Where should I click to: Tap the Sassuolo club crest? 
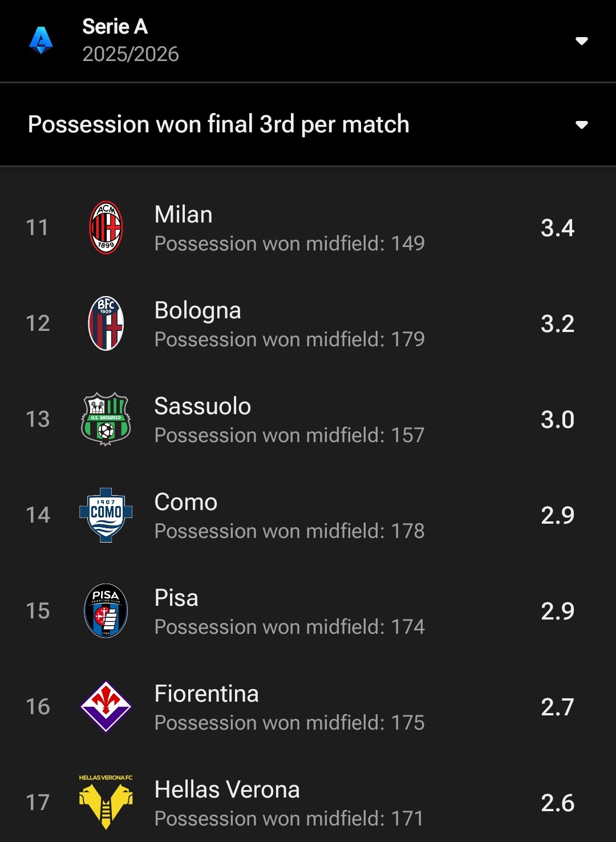click(106, 419)
